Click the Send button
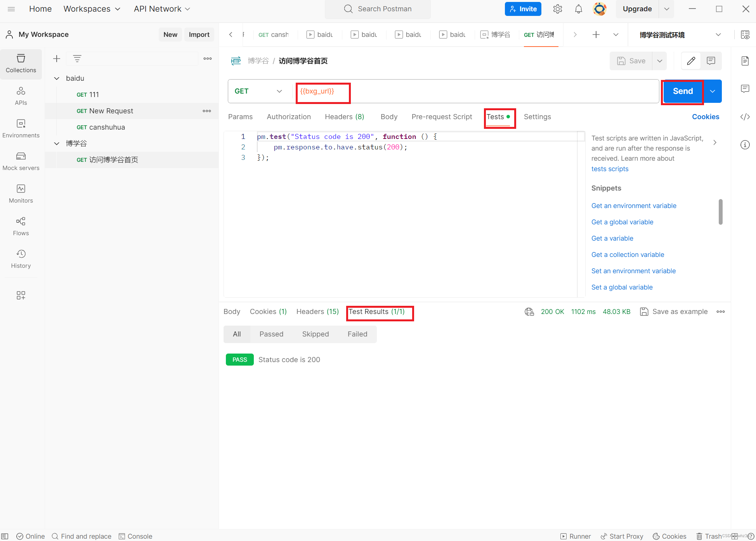The width and height of the screenshot is (756, 541). pyautogui.click(x=683, y=91)
